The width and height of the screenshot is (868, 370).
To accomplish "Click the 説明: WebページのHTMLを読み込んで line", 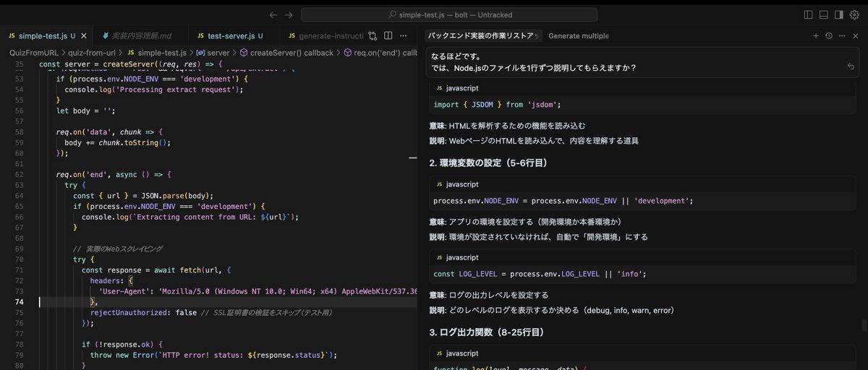I will click(534, 141).
